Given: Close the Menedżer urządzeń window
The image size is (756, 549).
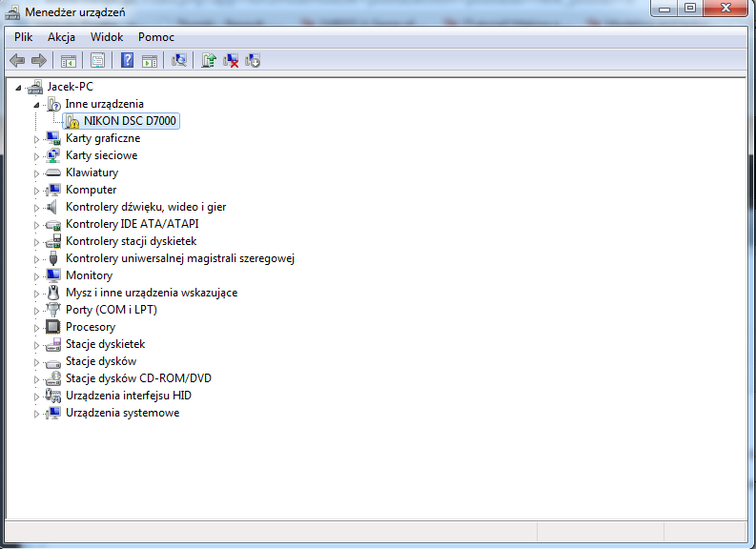Looking at the screenshot, I should click(x=725, y=9).
